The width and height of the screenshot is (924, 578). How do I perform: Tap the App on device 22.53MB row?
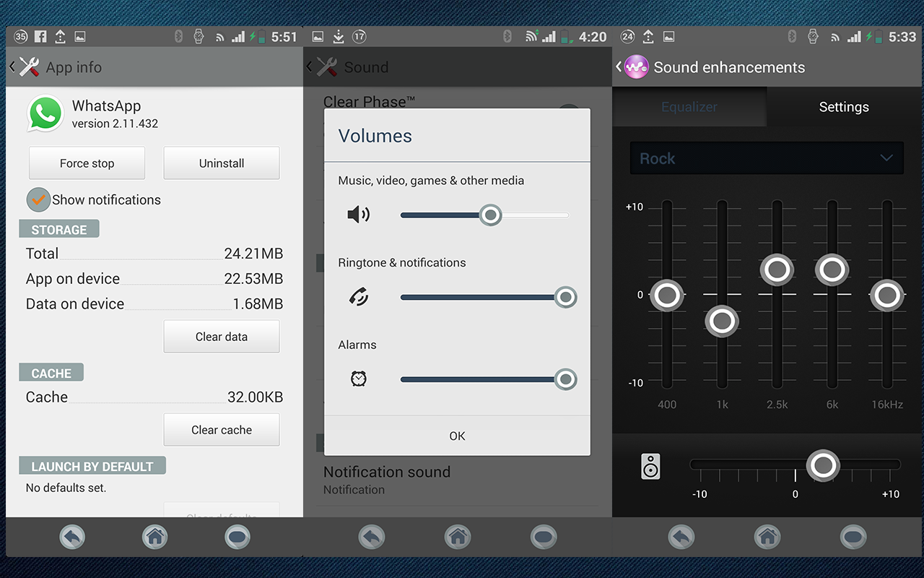[x=154, y=279]
